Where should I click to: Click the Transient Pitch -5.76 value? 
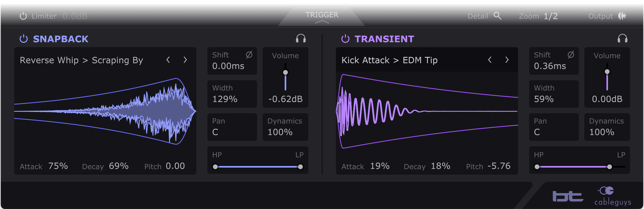pos(499,166)
